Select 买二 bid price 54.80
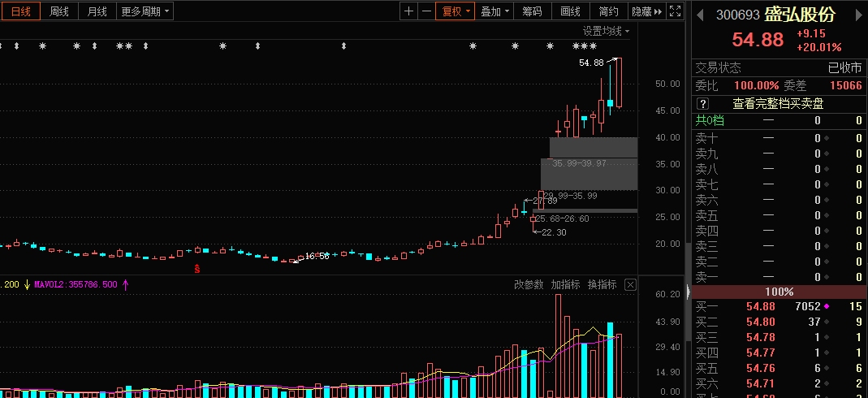The width and height of the screenshot is (868, 398). [761, 322]
